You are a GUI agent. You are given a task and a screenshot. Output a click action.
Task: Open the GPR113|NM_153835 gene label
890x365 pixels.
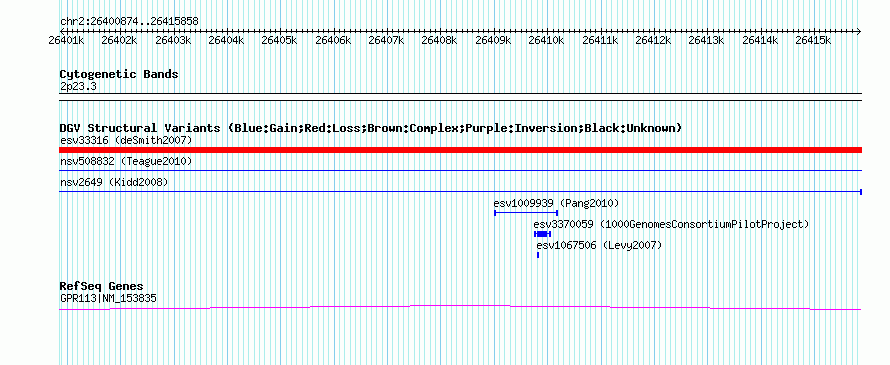108,298
